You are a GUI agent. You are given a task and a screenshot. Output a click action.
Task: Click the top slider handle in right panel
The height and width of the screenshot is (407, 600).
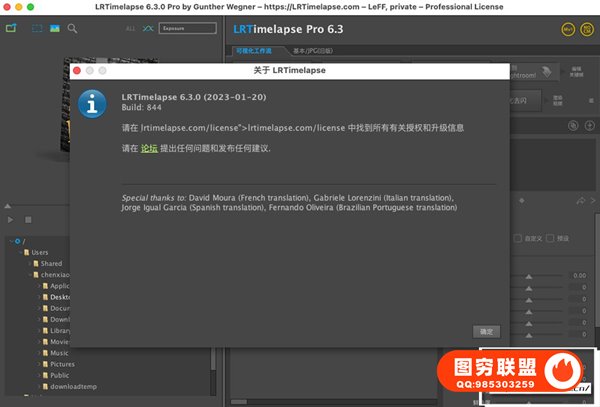(528, 275)
